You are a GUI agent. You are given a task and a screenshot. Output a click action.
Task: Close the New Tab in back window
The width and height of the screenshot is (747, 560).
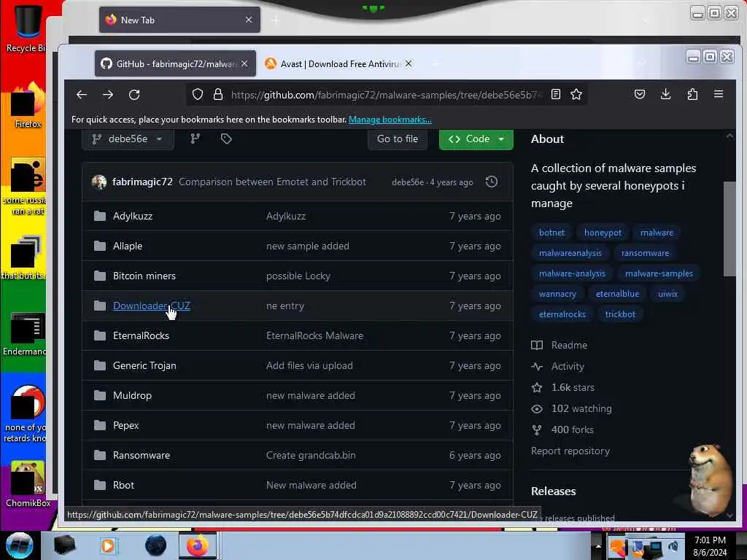coord(249,20)
